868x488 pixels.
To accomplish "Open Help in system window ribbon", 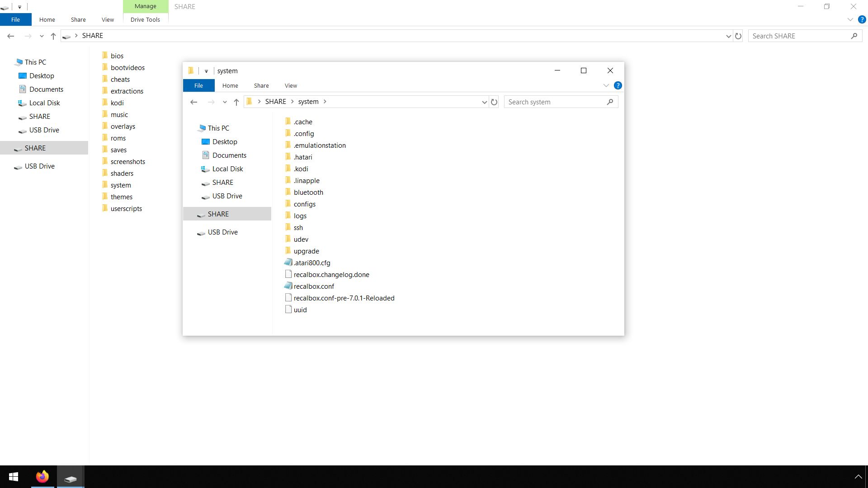I will point(618,85).
